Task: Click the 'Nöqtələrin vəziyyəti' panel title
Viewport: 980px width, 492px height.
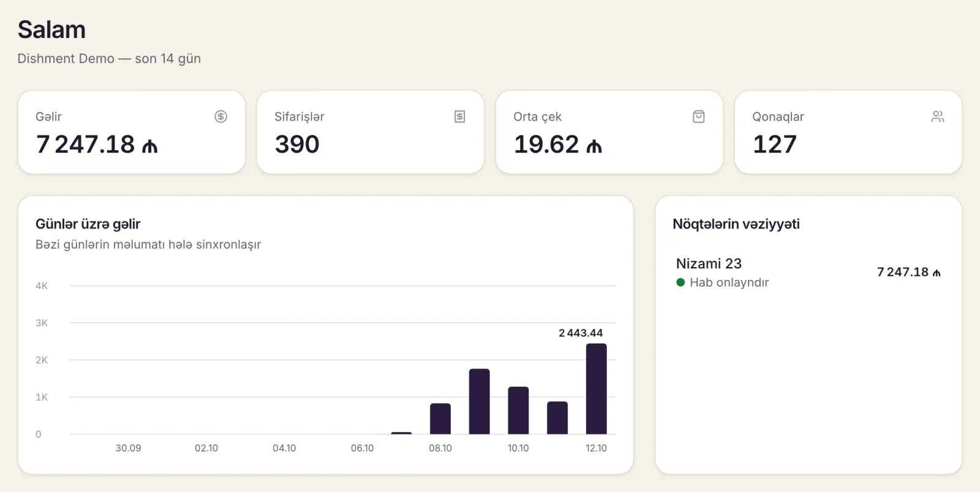Action: [736, 224]
